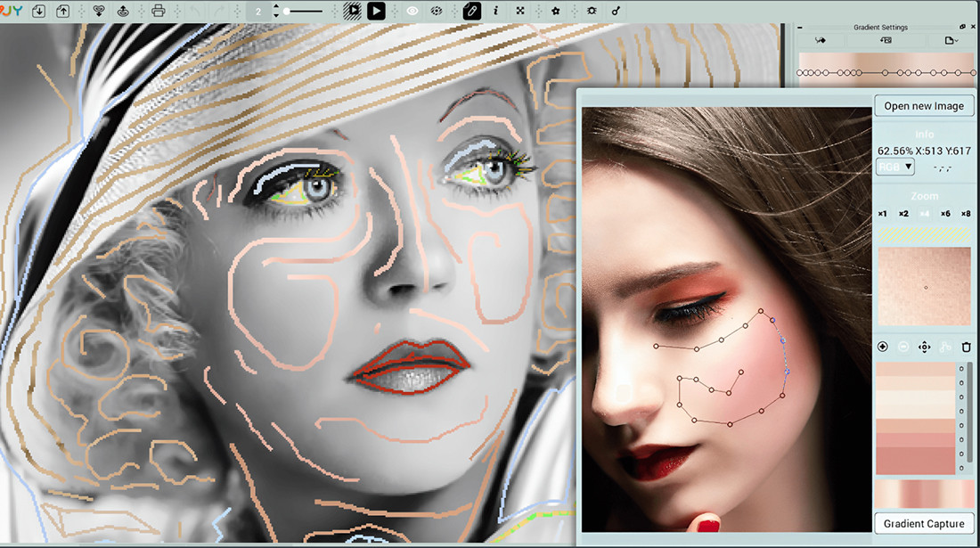980x548 pixels.
Task: Click the Open new Image button
Action: (x=924, y=106)
